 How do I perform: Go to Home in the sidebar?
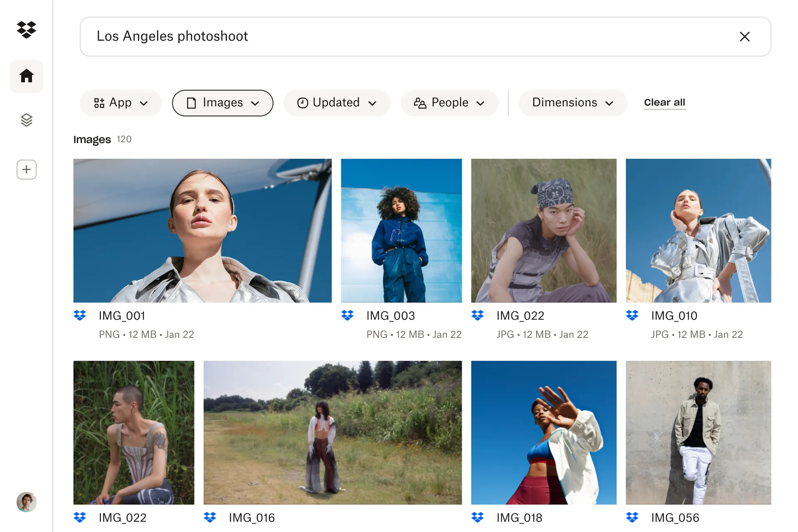[27, 76]
